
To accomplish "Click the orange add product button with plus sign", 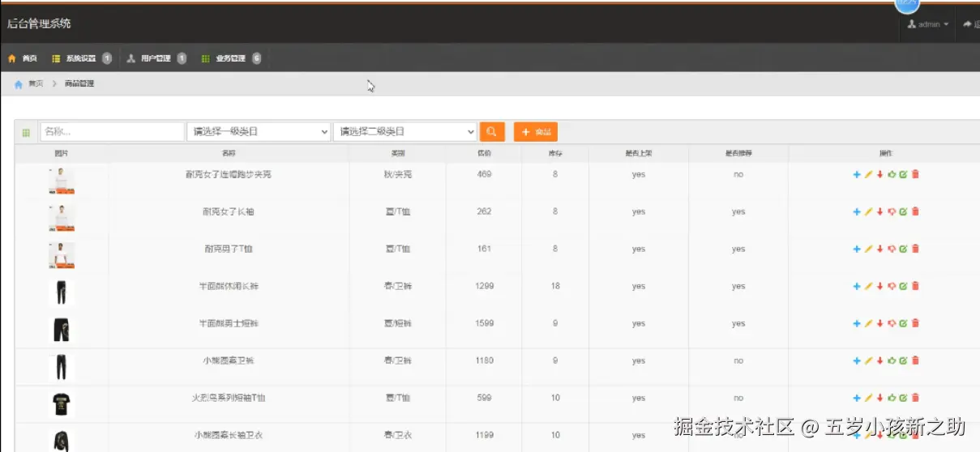I will (536, 131).
